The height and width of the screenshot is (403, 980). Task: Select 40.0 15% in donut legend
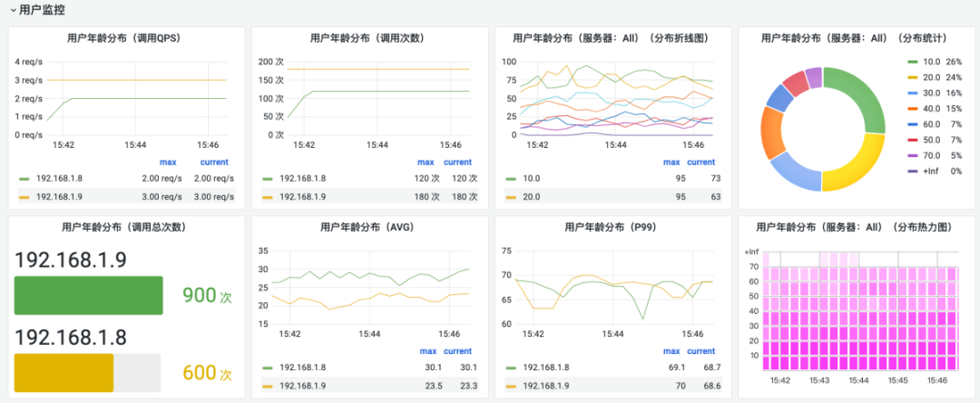[935, 109]
